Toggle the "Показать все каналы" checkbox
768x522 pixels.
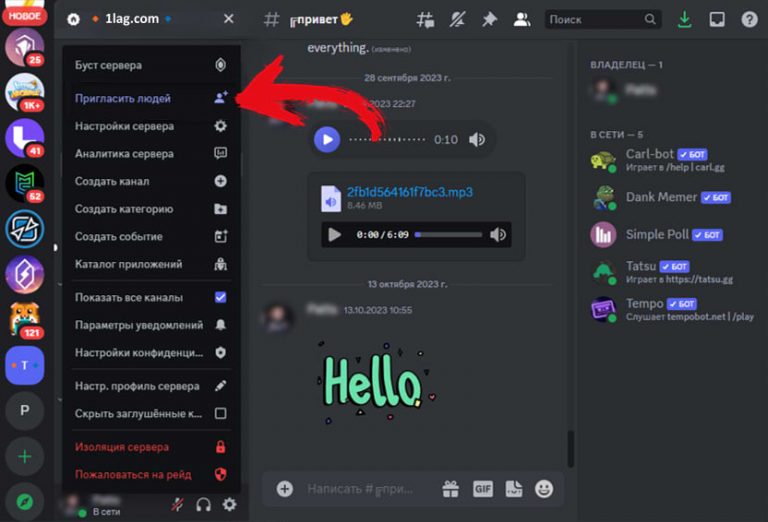tap(220, 297)
